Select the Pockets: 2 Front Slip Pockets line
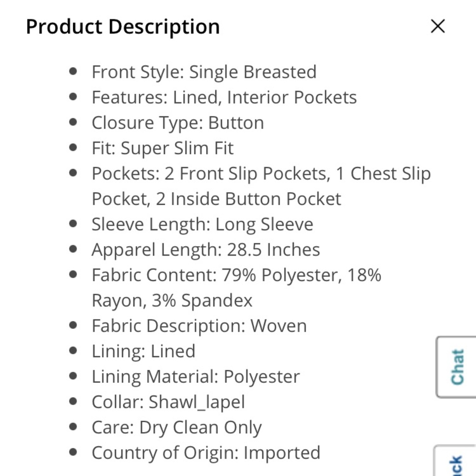Image resolution: width=476 pixels, height=476 pixels. (261, 174)
